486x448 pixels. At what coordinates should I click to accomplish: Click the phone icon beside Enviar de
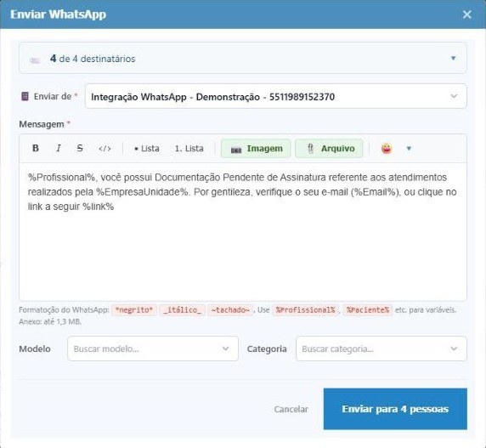tap(25, 96)
